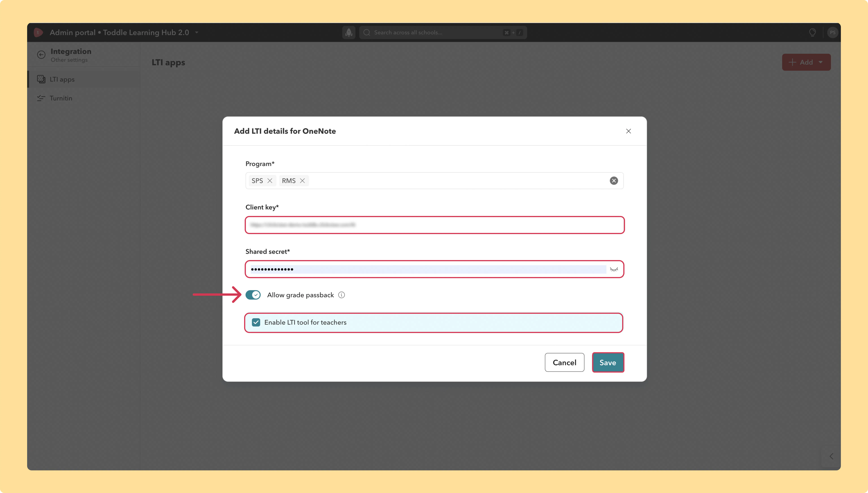Open the lightbulb tips icon
Screen dimensions: 868x493
[812, 33]
